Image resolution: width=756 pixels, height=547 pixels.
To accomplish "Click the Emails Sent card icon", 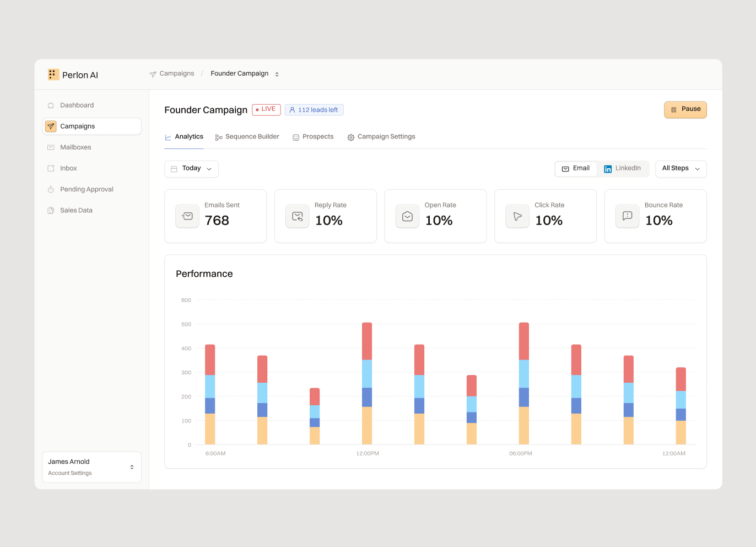I will pyautogui.click(x=187, y=216).
